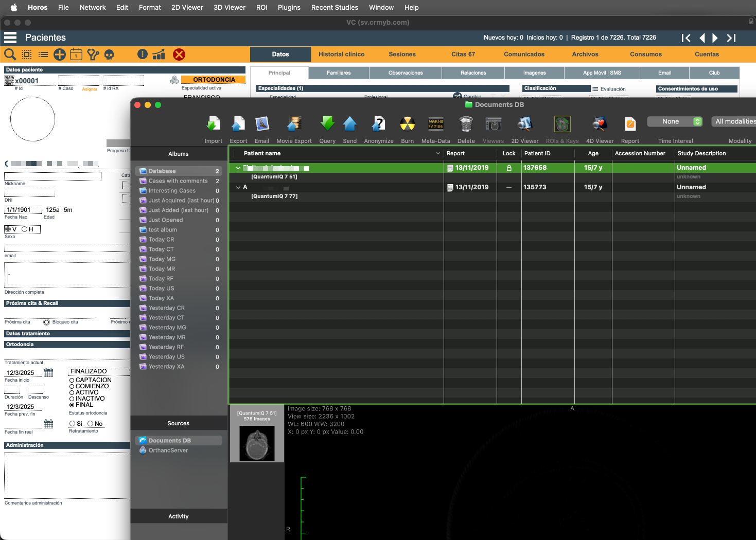Click the Activity panel header
The height and width of the screenshot is (540, 756).
(179, 516)
